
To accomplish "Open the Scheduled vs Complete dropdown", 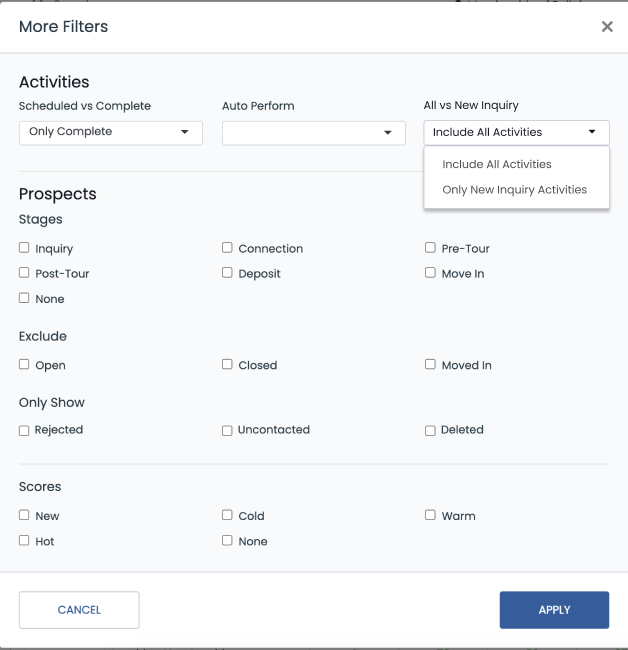I will click(x=111, y=133).
